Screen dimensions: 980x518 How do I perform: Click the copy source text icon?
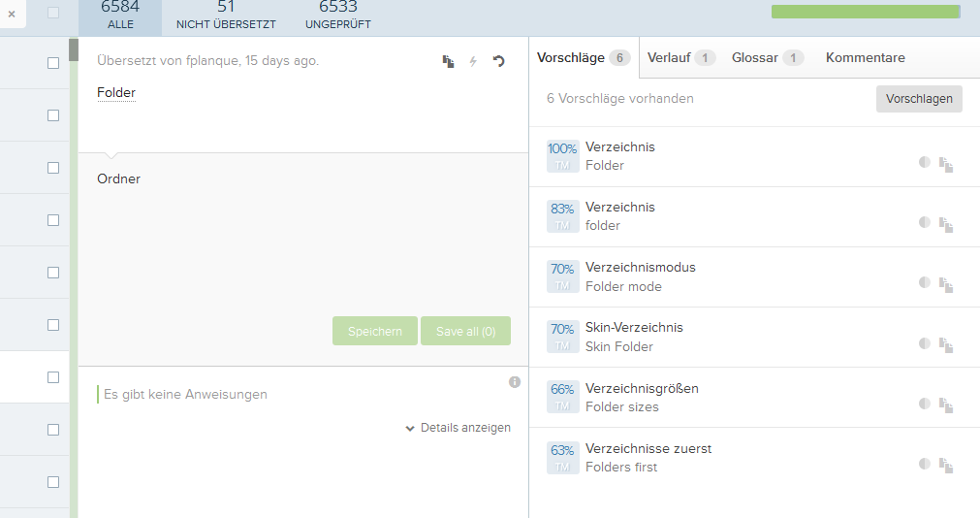[448, 61]
